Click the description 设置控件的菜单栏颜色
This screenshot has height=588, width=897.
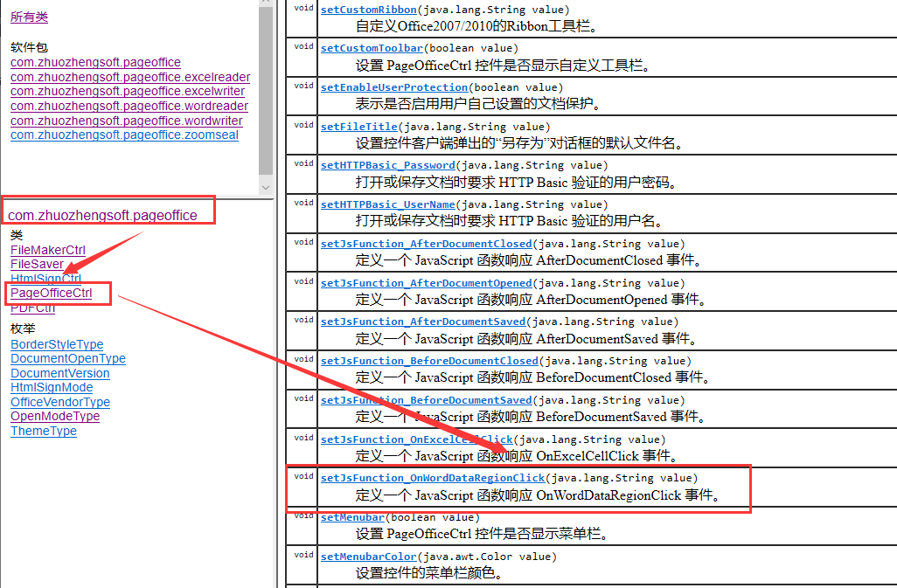pos(429,572)
